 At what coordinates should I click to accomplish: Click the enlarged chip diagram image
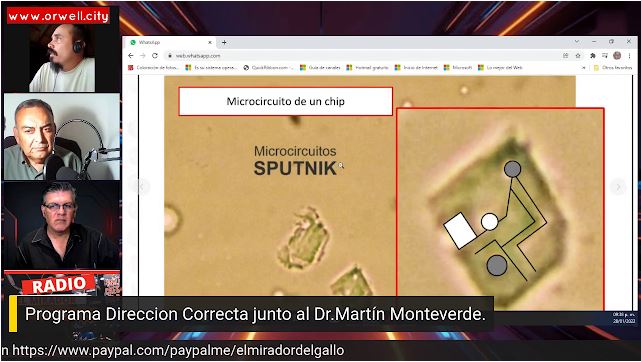pos(500,209)
